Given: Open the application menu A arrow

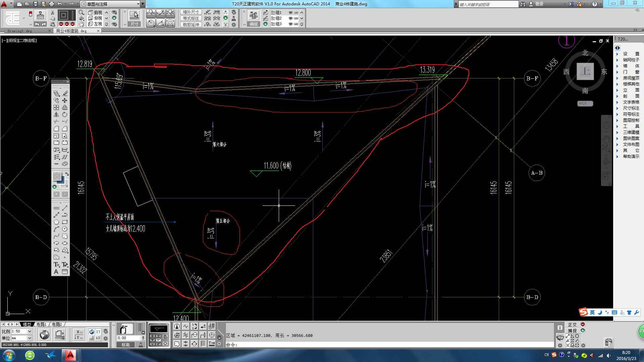Looking at the screenshot, I should point(11,4).
